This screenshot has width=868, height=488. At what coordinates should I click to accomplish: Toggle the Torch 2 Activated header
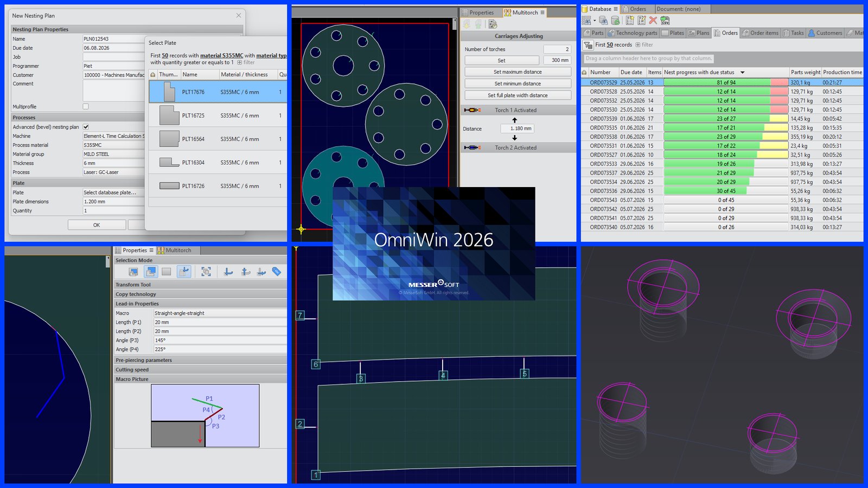pos(518,147)
